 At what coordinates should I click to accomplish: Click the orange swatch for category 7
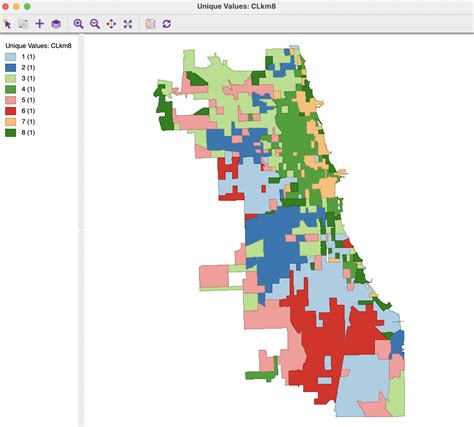coord(10,122)
